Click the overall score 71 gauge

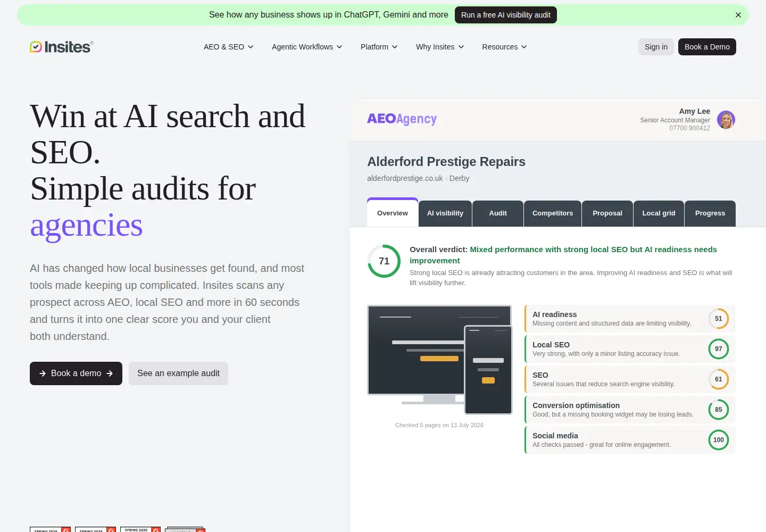384,261
